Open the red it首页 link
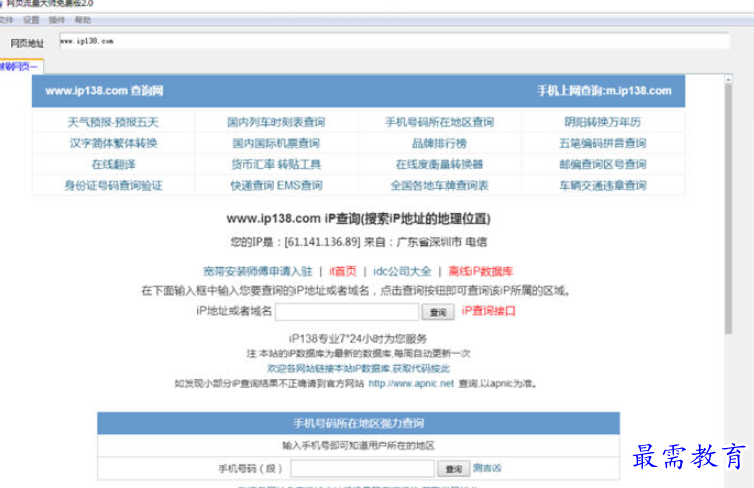 pos(343,271)
